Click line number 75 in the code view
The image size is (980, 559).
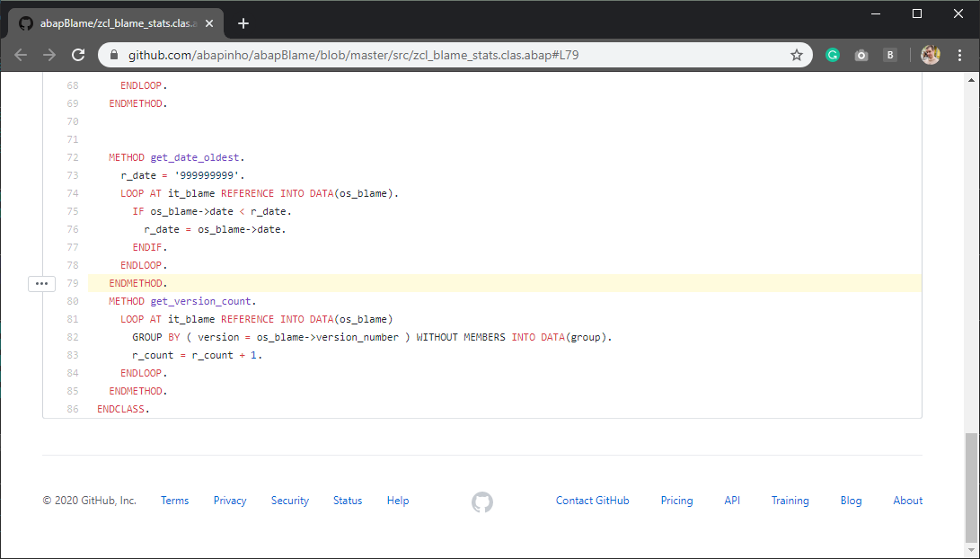pos(72,211)
